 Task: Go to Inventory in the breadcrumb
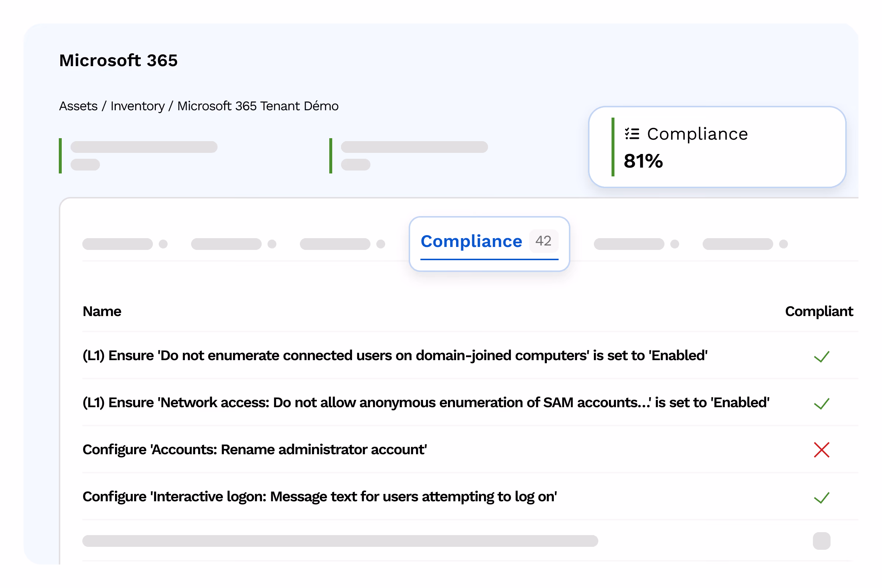[137, 106]
